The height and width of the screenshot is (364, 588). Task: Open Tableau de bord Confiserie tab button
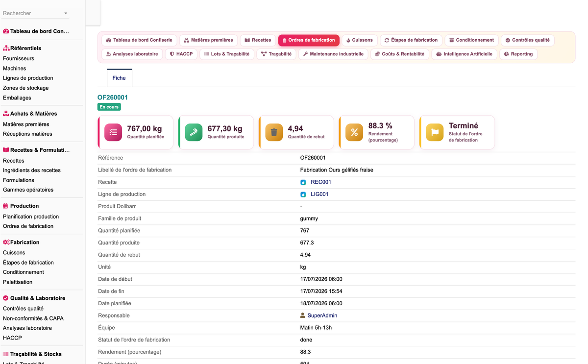[139, 40]
